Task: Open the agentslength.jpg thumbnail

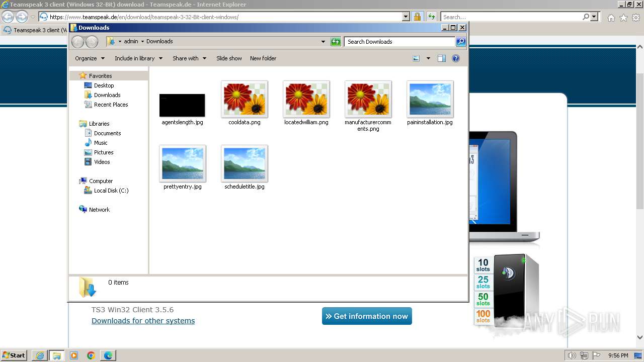Action: 182,105
